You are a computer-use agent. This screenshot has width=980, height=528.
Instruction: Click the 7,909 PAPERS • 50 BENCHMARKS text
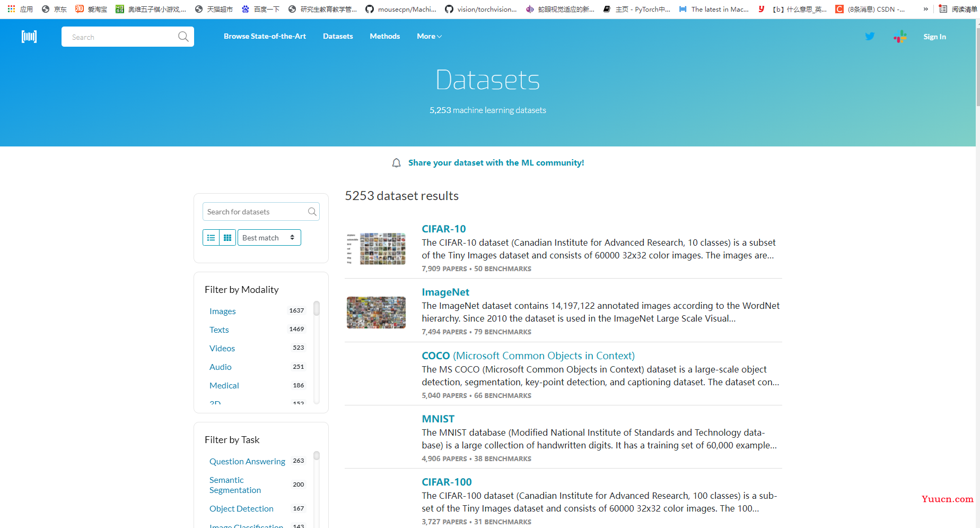pos(476,269)
